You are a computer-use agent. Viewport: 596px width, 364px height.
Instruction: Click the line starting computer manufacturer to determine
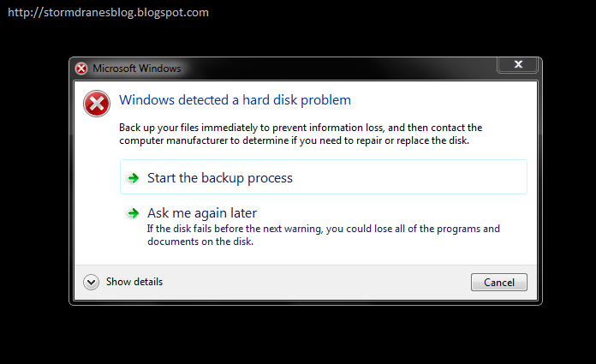[295, 140]
